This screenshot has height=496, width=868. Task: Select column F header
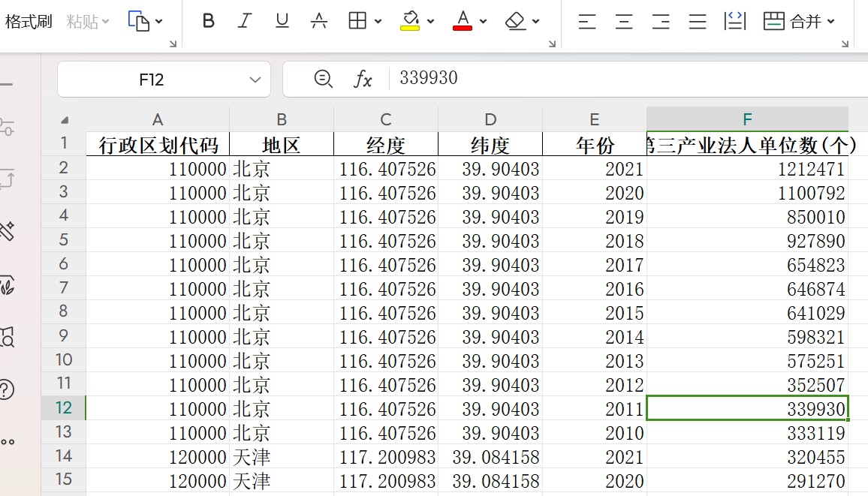click(x=747, y=119)
